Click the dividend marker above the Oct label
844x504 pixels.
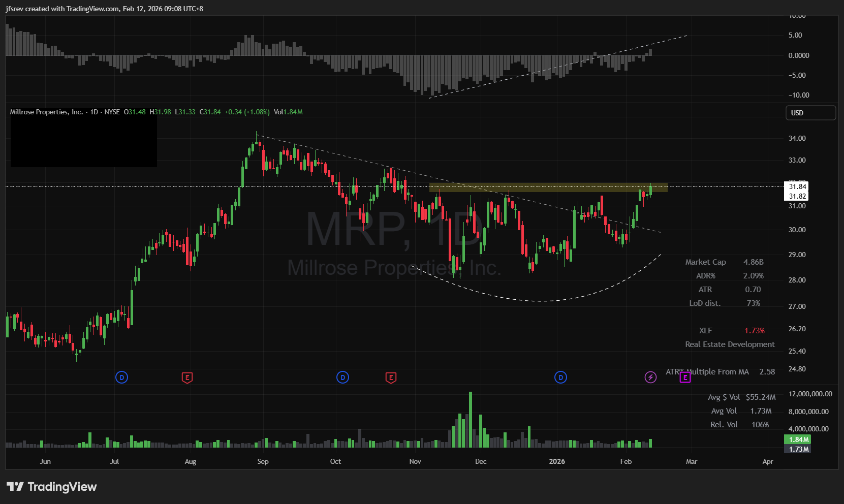click(343, 377)
